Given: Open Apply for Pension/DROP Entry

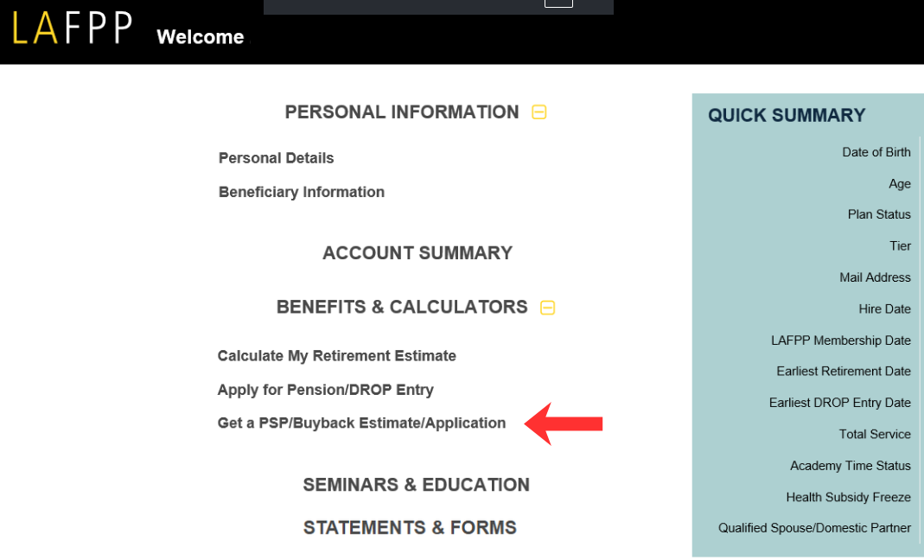Looking at the screenshot, I should (325, 390).
